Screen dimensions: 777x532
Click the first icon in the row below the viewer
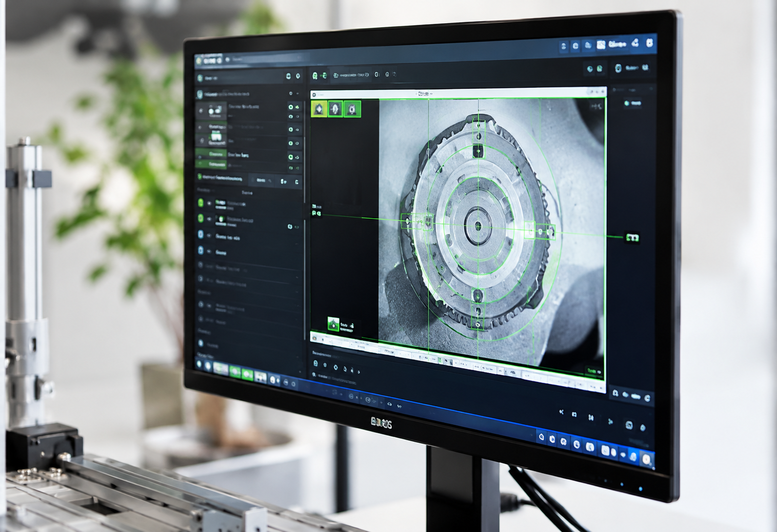[x=315, y=363]
